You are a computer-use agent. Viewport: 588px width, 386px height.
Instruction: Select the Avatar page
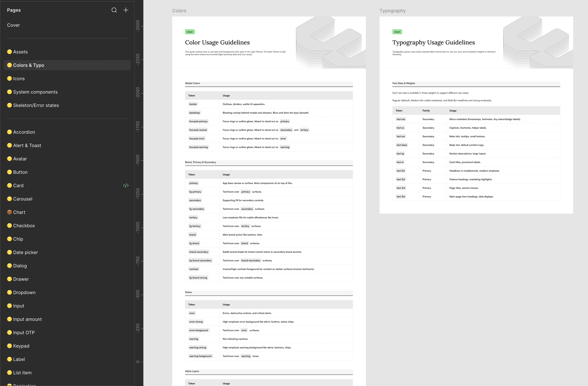67,159
